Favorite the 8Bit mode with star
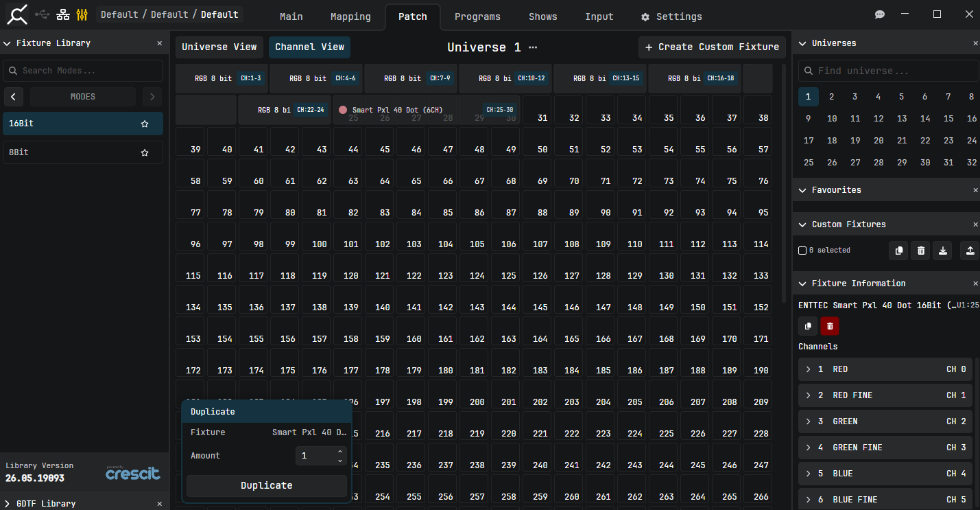The height and width of the screenshot is (510, 980). pyautogui.click(x=145, y=152)
